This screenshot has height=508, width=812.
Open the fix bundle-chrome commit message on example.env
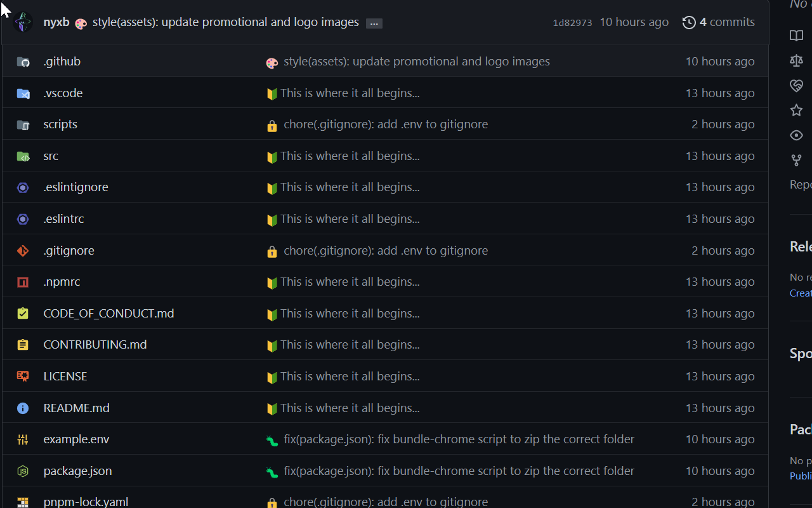coord(459,439)
